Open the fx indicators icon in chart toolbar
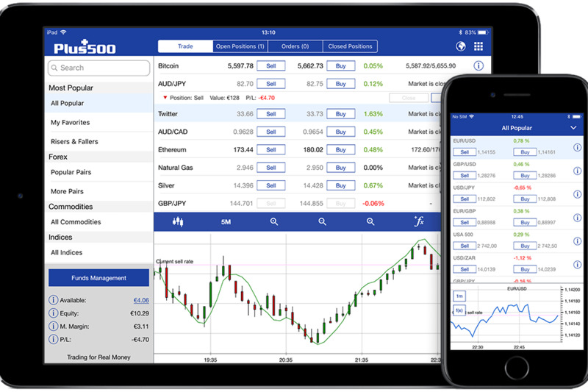 pos(419,221)
